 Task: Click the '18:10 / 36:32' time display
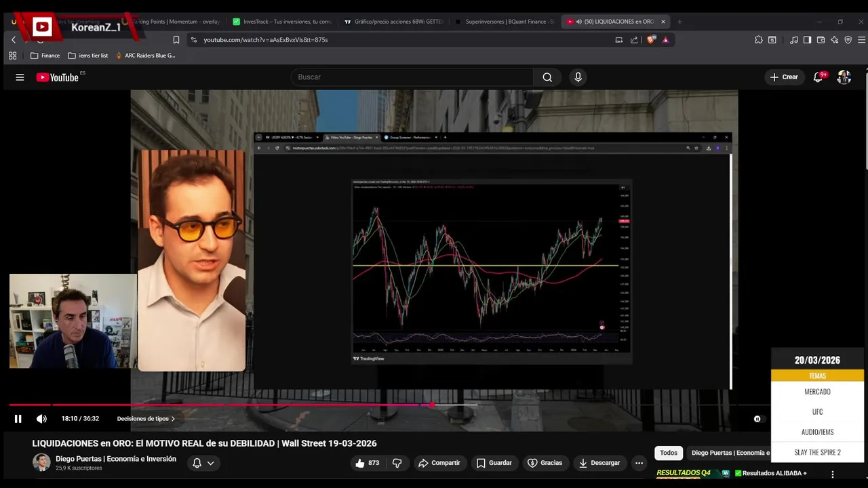[x=80, y=419]
